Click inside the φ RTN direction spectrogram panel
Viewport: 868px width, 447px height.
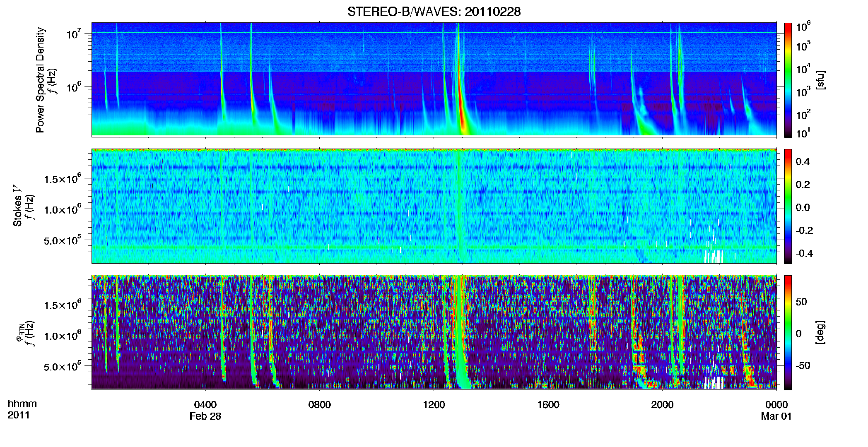pyautogui.click(x=434, y=332)
